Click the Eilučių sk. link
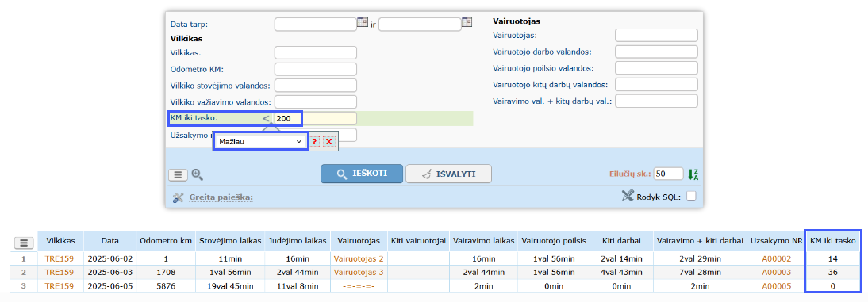The height and width of the screenshot is (302, 868). point(629,174)
